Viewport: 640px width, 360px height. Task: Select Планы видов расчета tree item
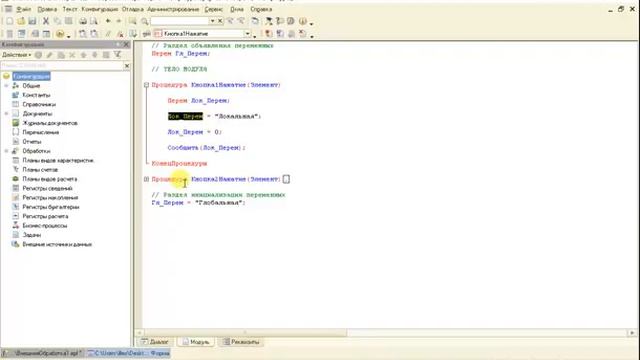(x=49, y=179)
